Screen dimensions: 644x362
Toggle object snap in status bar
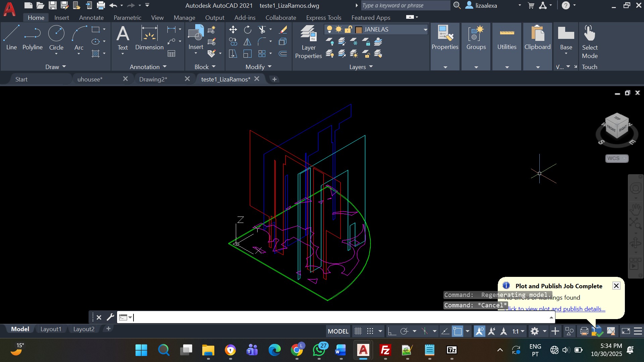click(458, 331)
